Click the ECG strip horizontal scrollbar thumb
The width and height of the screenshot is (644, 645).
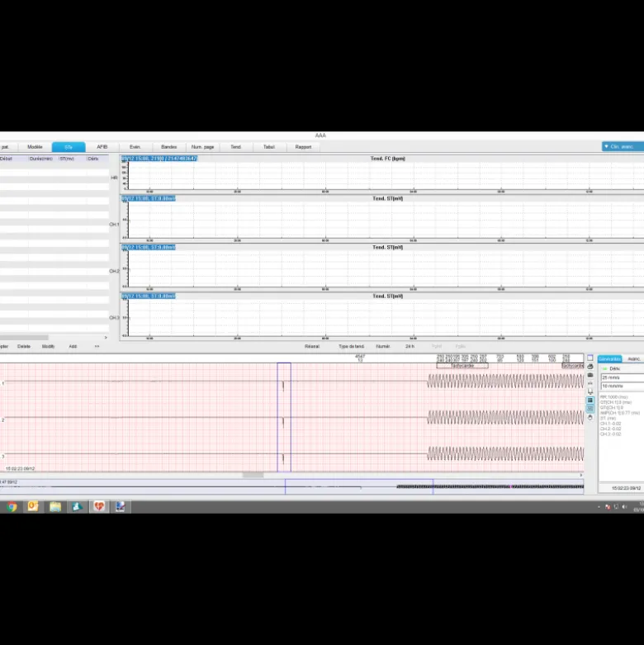point(253,475)
